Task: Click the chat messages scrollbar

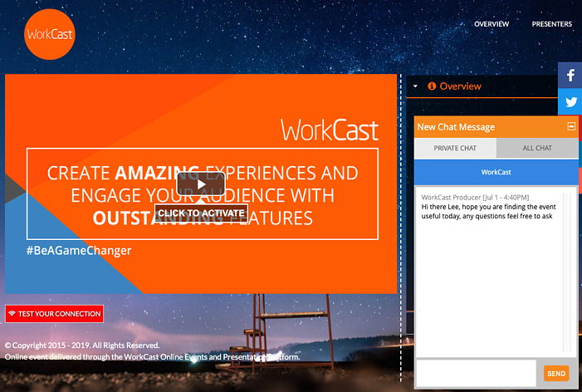Action: coord(567,272)
